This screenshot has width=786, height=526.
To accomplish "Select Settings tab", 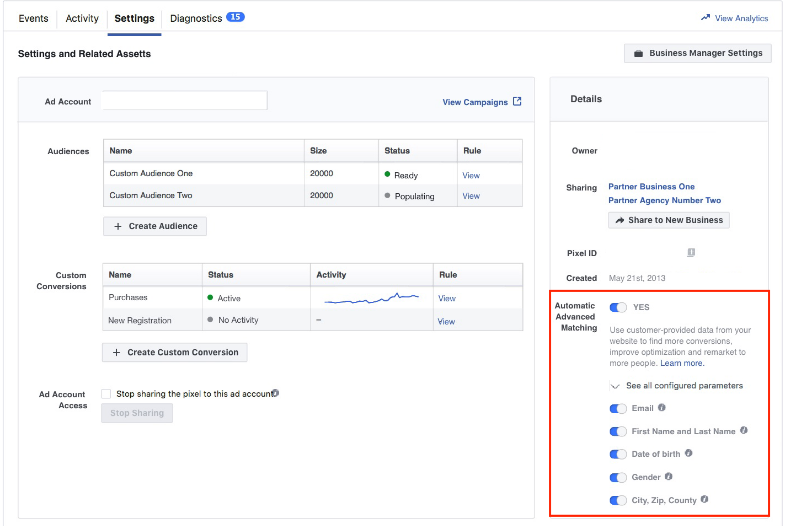I will click(134, 19).
